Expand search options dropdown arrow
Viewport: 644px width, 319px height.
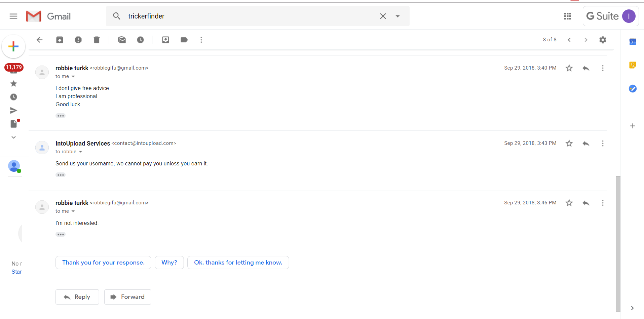point(397,16)
